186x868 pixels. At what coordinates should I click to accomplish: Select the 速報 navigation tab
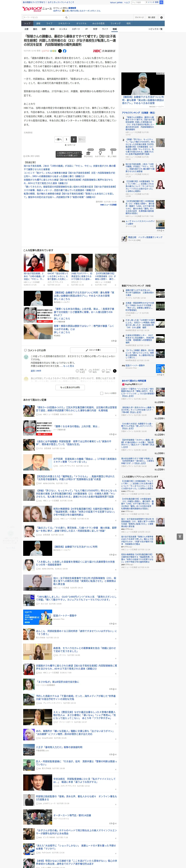[x=38, y=24]
